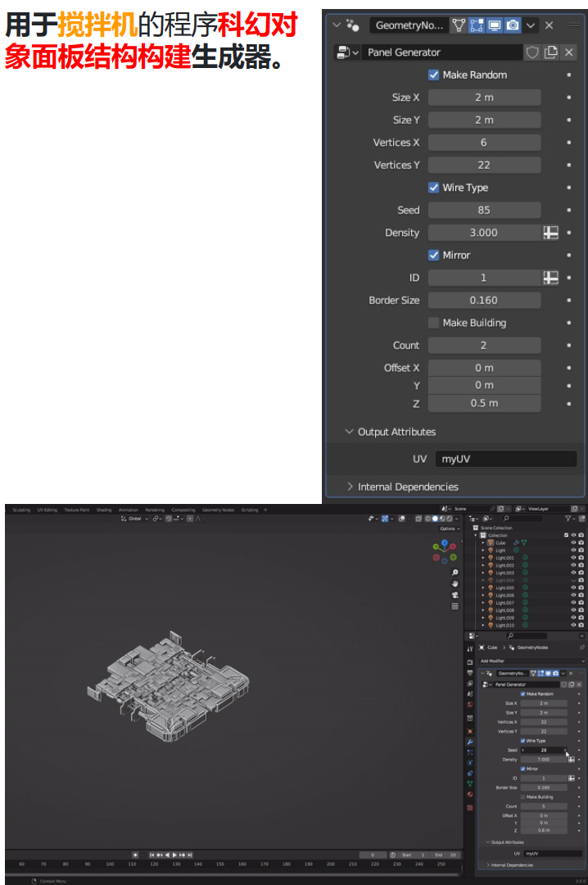The height and width of the screenshot is (885, 588).
Task: Click the myUV field in the enlarged panel
Action: point(505,459)
